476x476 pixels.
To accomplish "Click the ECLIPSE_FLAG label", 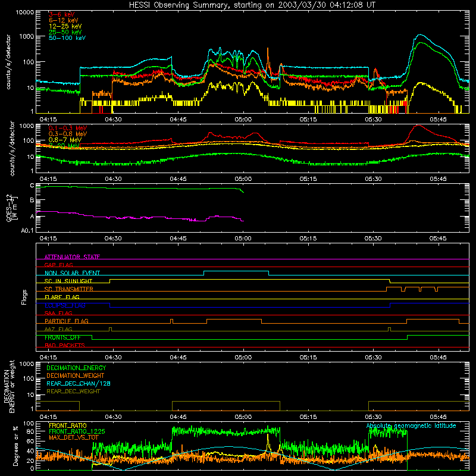I will pyautogui.click(x=65, y=305).
